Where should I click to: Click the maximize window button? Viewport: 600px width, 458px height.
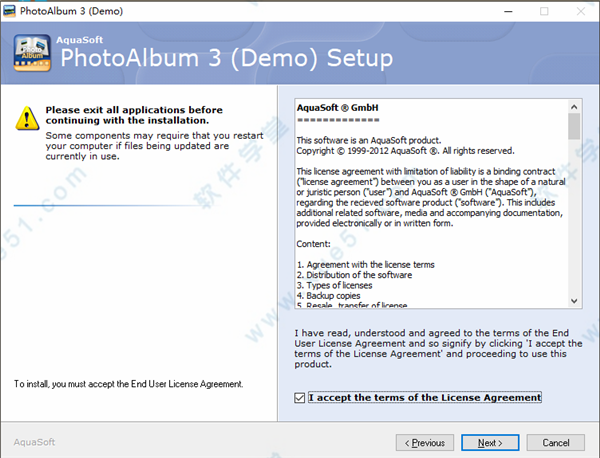pos(544,11)
